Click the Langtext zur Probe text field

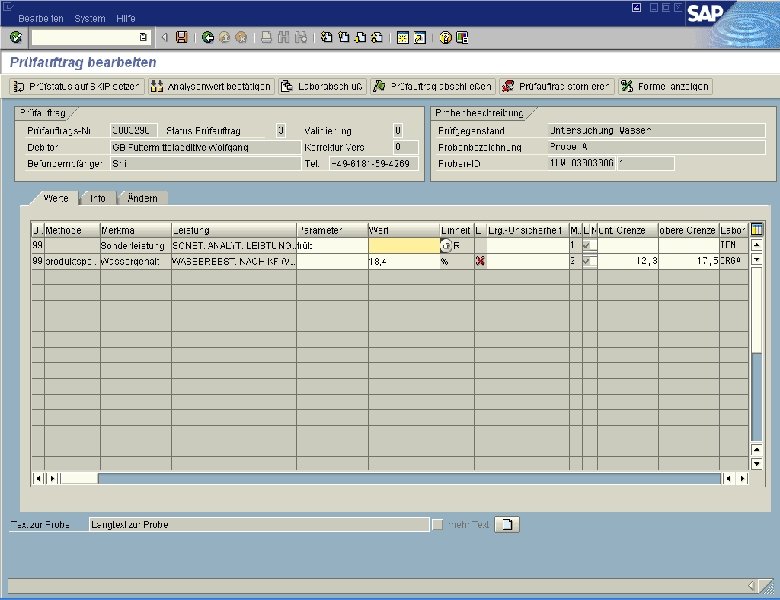click(259, 524)
